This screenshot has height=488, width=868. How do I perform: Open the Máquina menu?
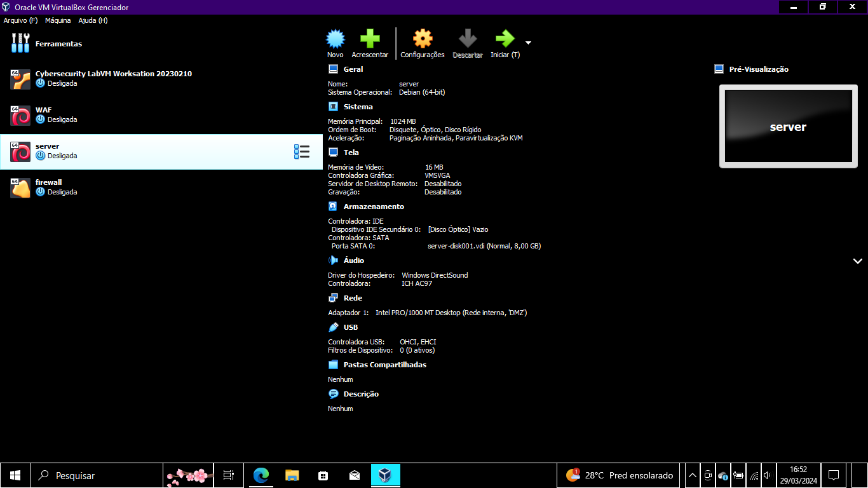click(x=58, y=20)
